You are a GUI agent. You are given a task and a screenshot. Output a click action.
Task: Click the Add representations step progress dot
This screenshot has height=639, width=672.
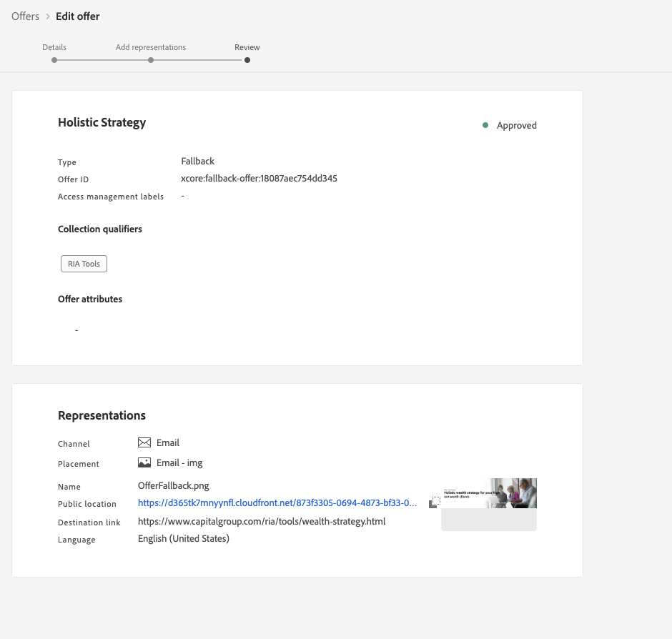151,60
